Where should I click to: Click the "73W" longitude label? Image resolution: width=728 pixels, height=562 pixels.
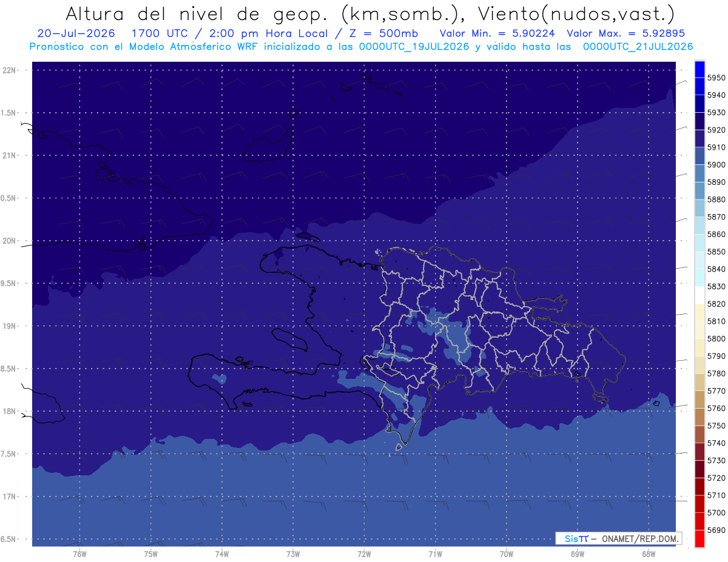tap(293, 554)
